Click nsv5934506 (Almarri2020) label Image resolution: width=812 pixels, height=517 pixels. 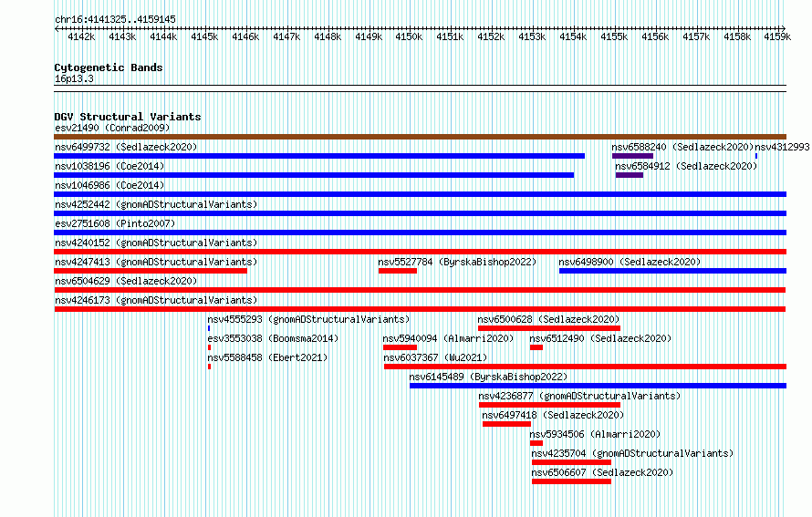595,434
